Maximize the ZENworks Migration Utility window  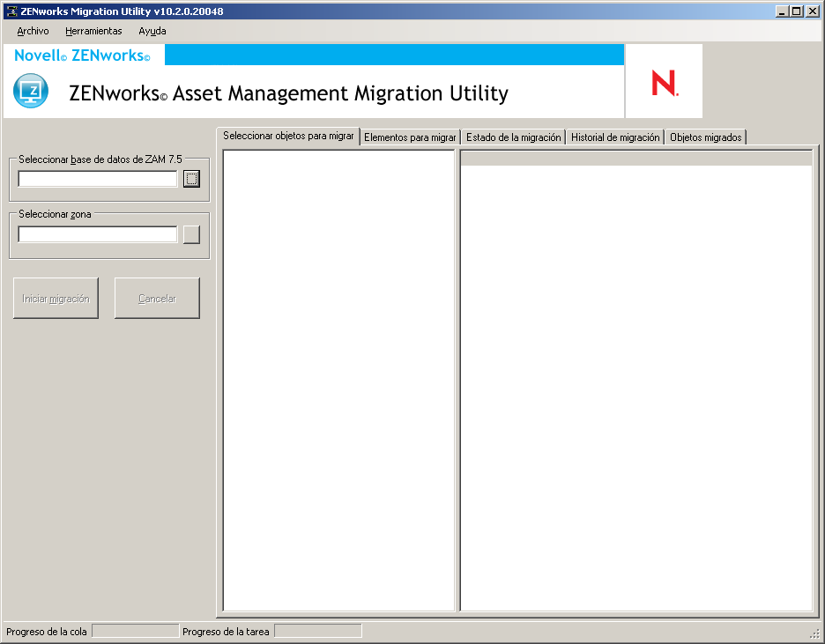point(797,11)
